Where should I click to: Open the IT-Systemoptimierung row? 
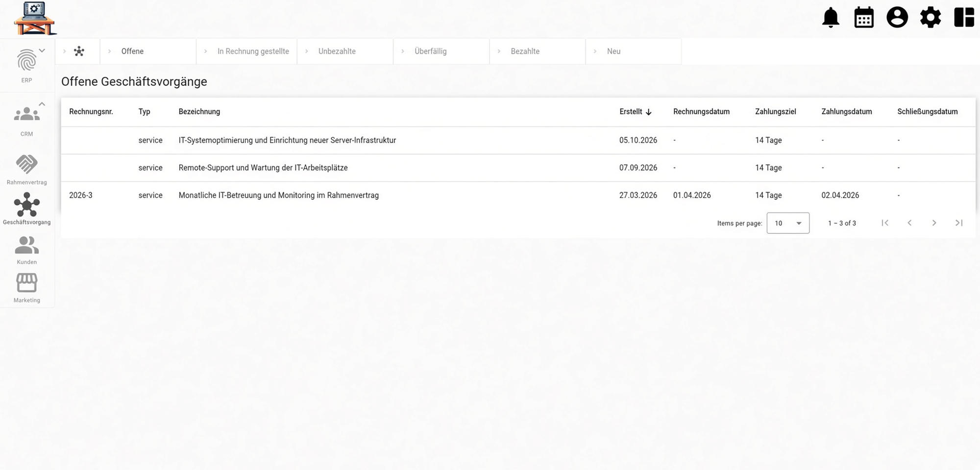(x=518, y=141)
